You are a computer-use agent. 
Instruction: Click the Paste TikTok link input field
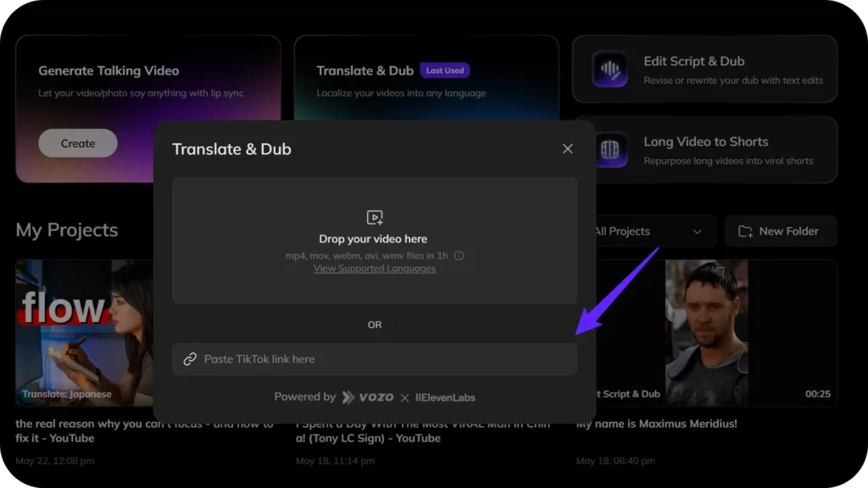pyautogui.click(x=381, y=359)
